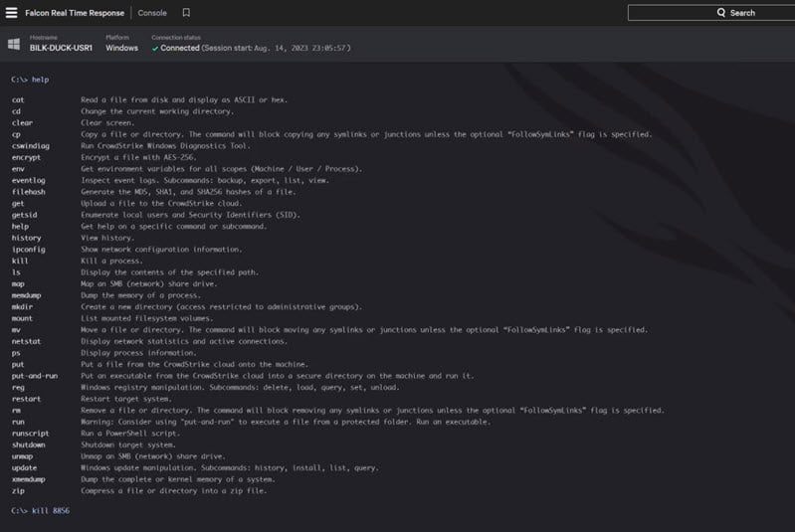Click the 'put-and-run' command entry

[x=33, y=376]
